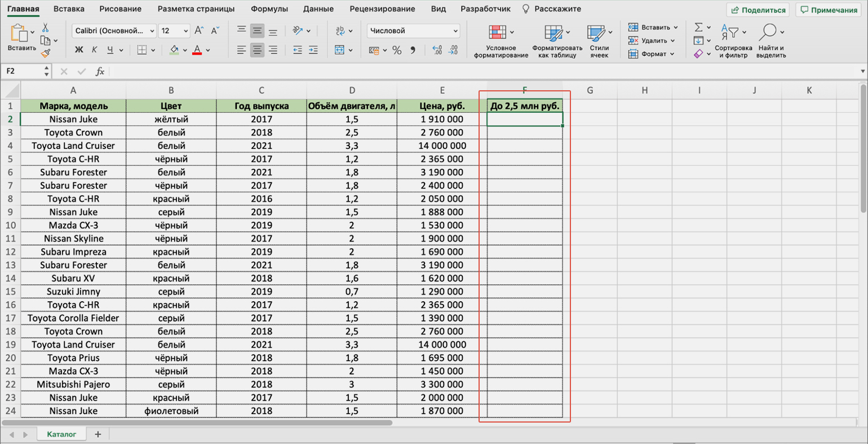The height and width of the screenshot is (444, 868).
Task: Click the Поделиться button
Action: click(758, 10)
